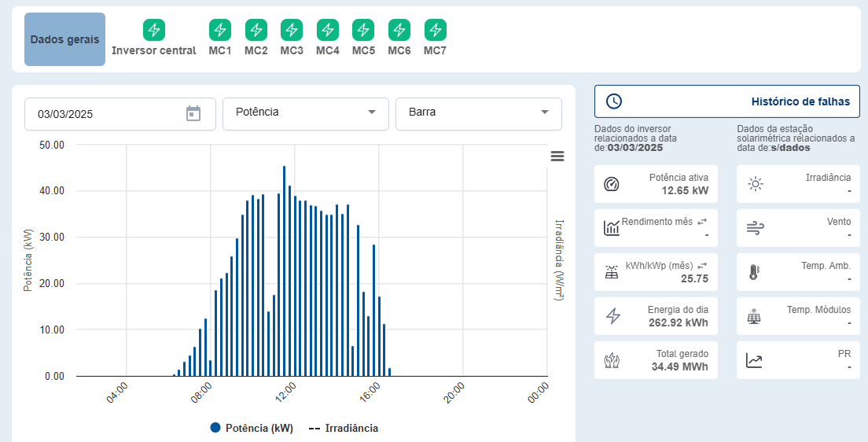This screenshot has width=868, height=442.
Task: Select the MC2 inverter icon
Action: [x=256, y=30]
